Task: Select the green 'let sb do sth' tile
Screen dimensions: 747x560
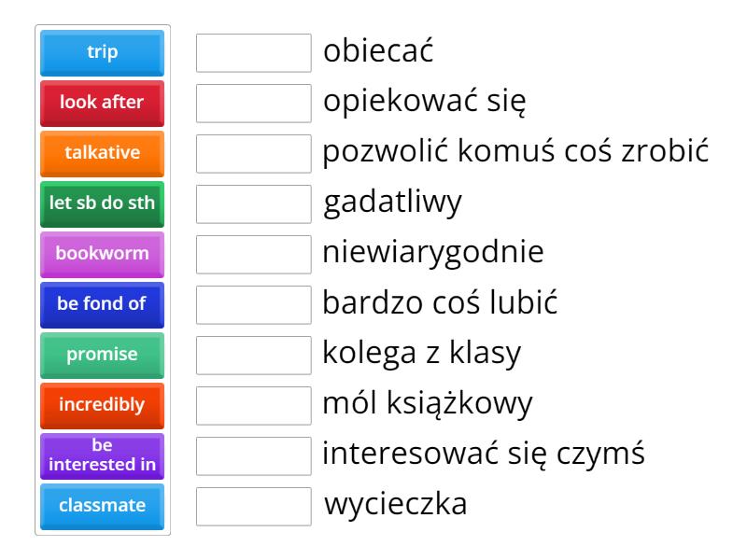Action: pyautogui.click(x=103, y=203)
